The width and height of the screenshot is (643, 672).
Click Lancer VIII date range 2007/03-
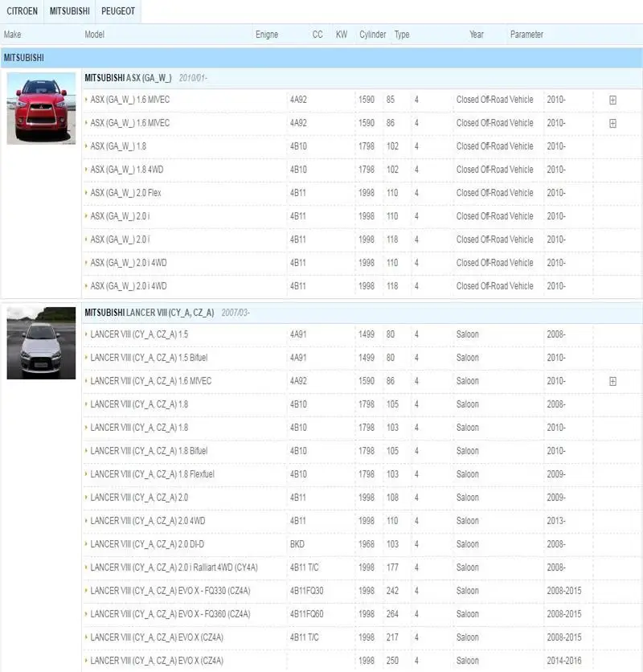click(235, 313)
